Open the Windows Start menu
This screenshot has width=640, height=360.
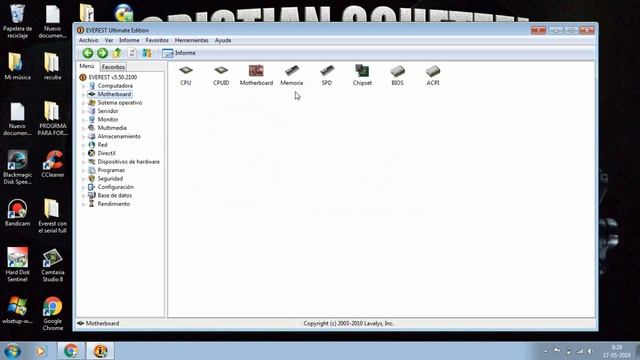(x=12, y=351)
